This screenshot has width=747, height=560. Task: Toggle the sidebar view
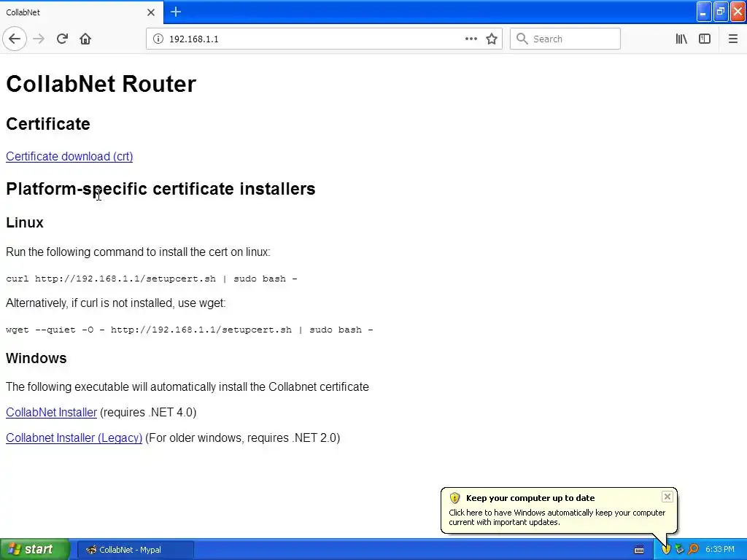click(x=705, y=39)
